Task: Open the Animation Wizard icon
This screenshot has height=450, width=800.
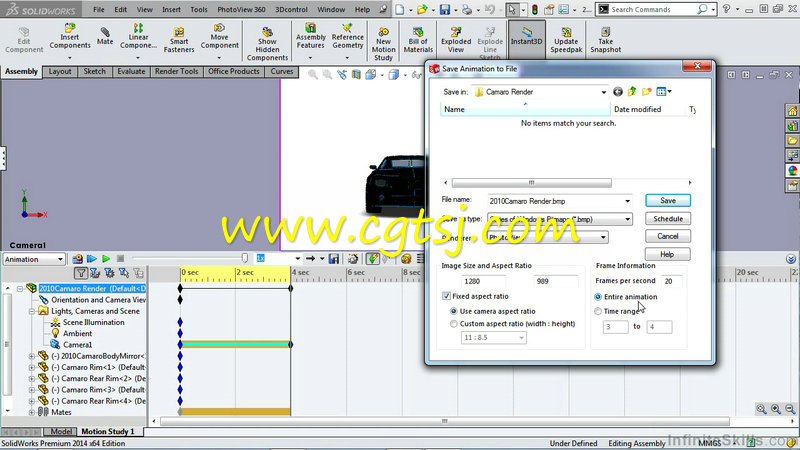Action: click(x=353, y=259)
